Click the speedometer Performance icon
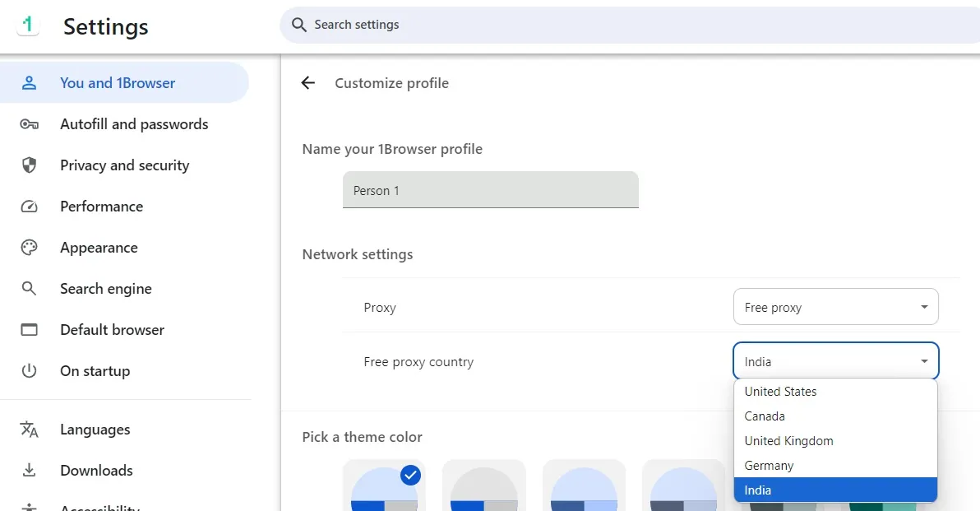This screenshot has height=511, width=980. pyautogui.click(x=30, y=207)
